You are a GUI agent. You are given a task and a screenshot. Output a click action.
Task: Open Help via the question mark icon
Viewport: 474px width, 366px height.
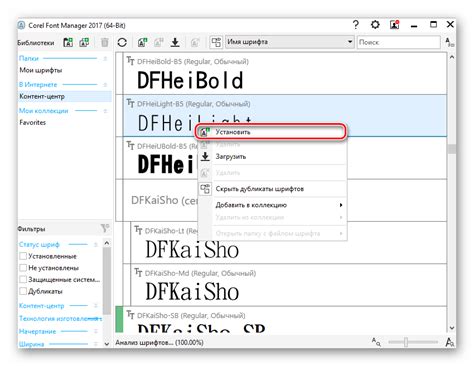pos(356,25)
